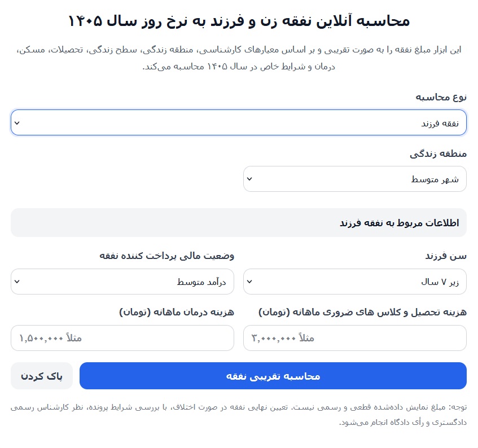478x448 pixels.
Task: Click inside the ۱٬۵۰۰٬۰۰۰ example cost field
Action: tap(122, 338)
